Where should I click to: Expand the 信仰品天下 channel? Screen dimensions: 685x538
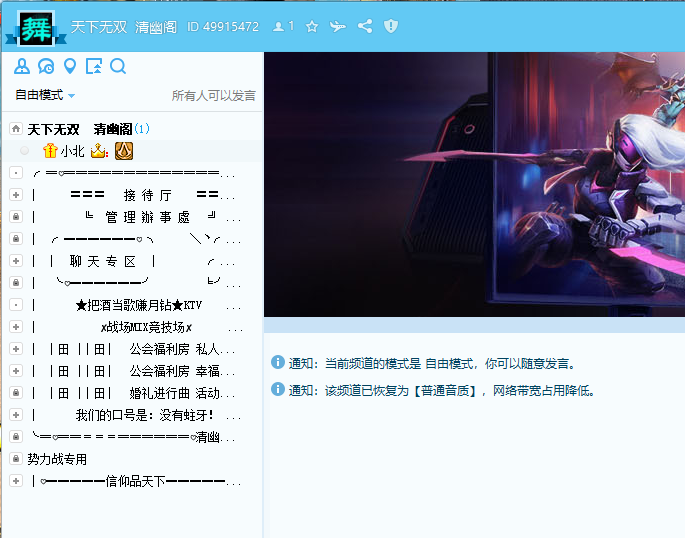[16, 481]
